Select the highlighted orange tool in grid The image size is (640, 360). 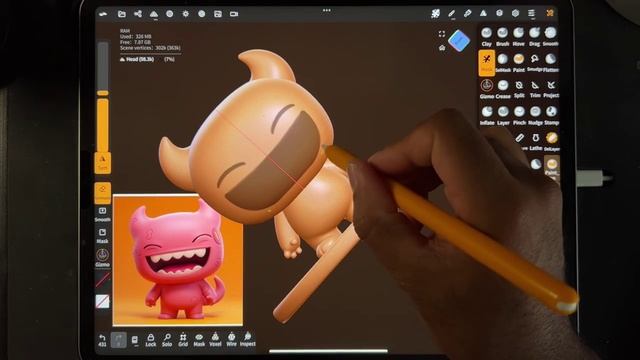coord(487,63)
